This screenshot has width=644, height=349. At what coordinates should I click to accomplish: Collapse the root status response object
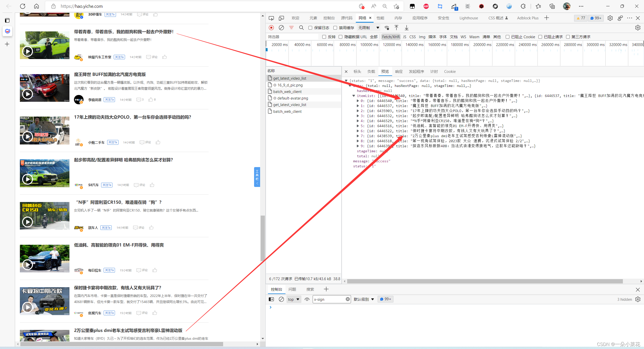pyautogui.click(x=346, y=81)
